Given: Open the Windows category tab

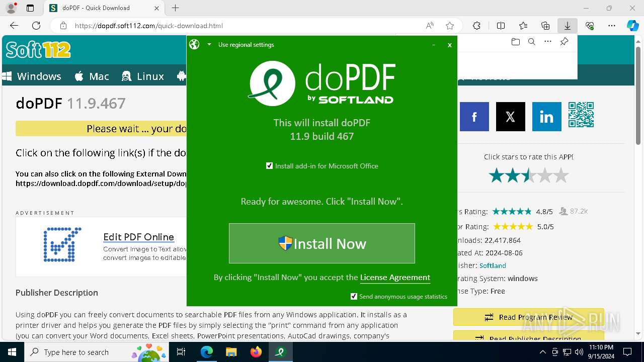Looking at the screenshot, I should (32, 76).
